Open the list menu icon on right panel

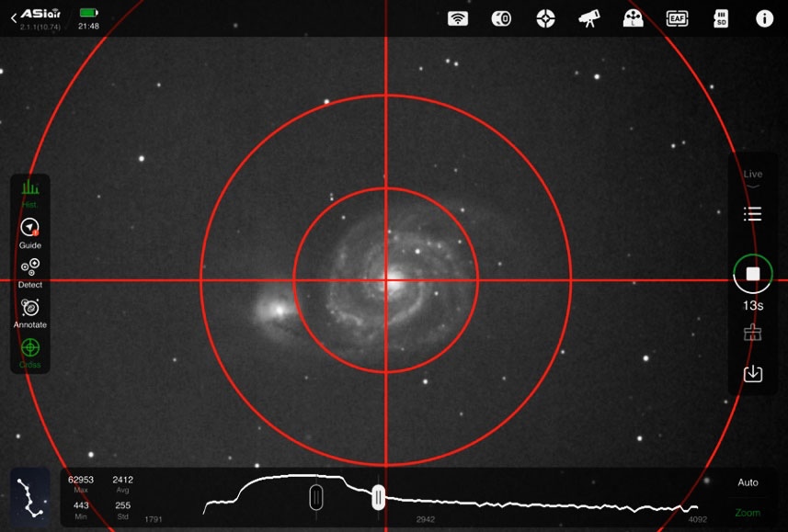pyautogui.click(x=752, y=214)
